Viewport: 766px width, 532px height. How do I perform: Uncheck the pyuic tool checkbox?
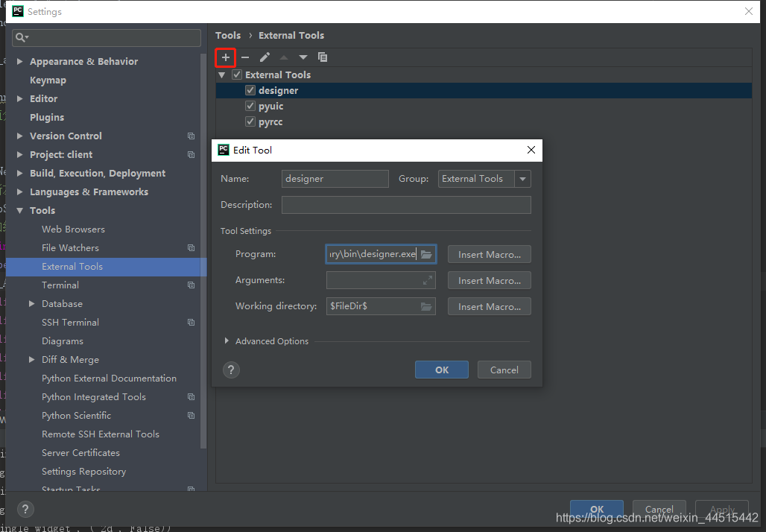[250, 106]
